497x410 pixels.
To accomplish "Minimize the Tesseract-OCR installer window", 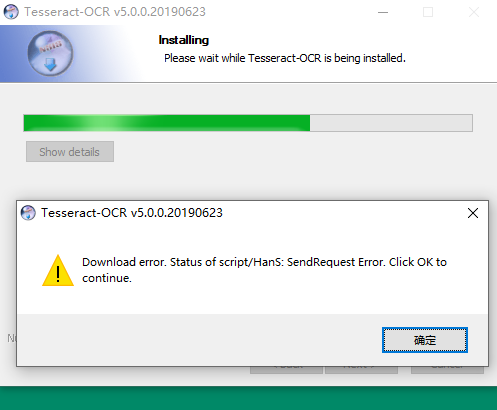I will [x=383, y=12].
